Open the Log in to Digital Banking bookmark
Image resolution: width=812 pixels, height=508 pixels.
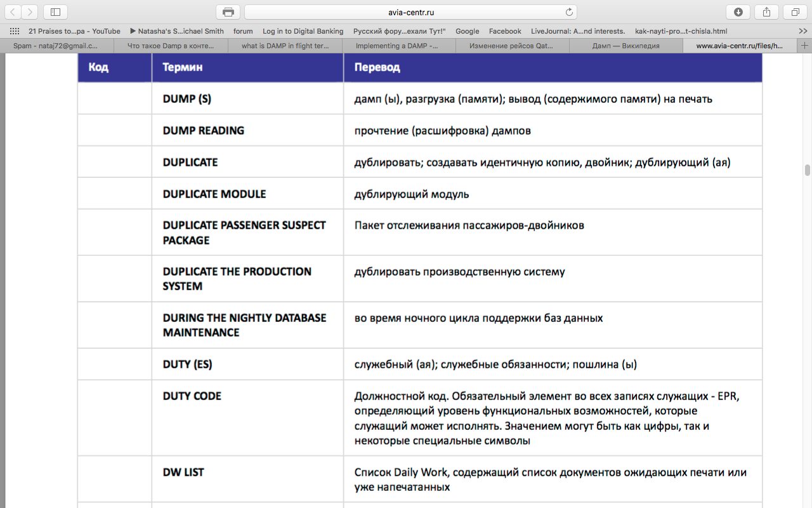click(303, 31)
